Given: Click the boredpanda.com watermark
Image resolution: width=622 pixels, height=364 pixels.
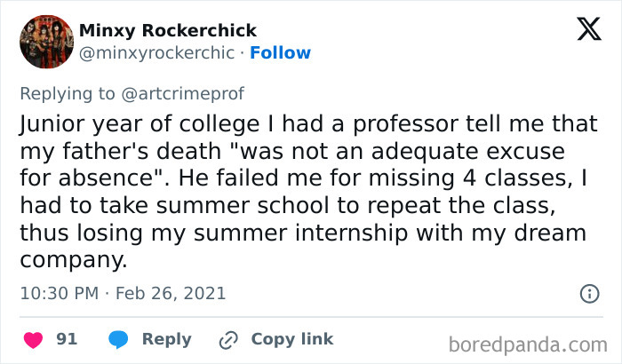Looking at the screenshot, I should coord(528,343).
